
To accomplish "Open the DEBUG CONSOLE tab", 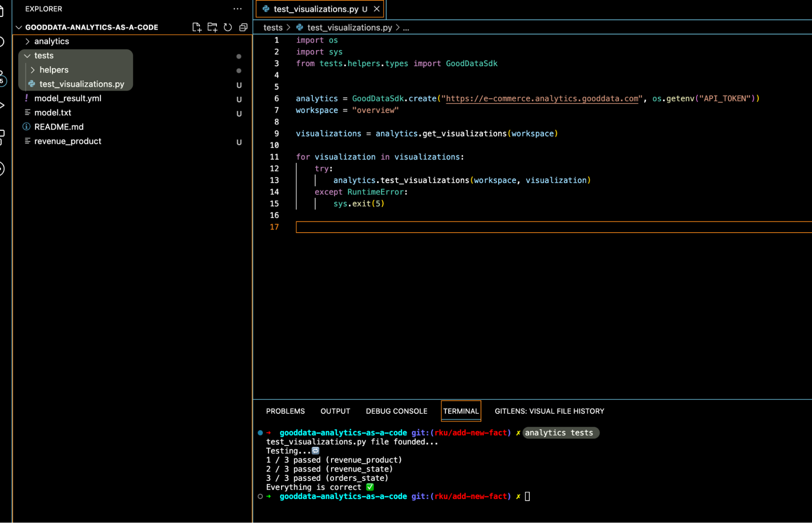I will (396, 411).
